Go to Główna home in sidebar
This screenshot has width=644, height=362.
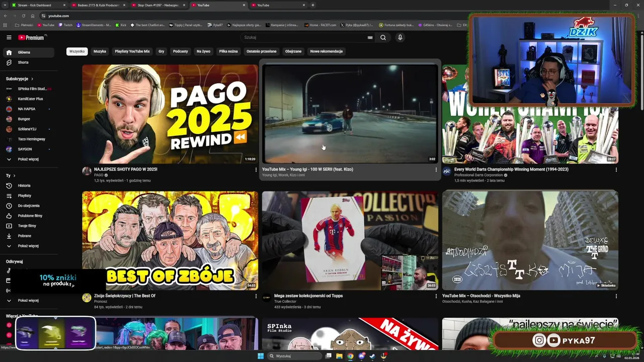[28, 52]
